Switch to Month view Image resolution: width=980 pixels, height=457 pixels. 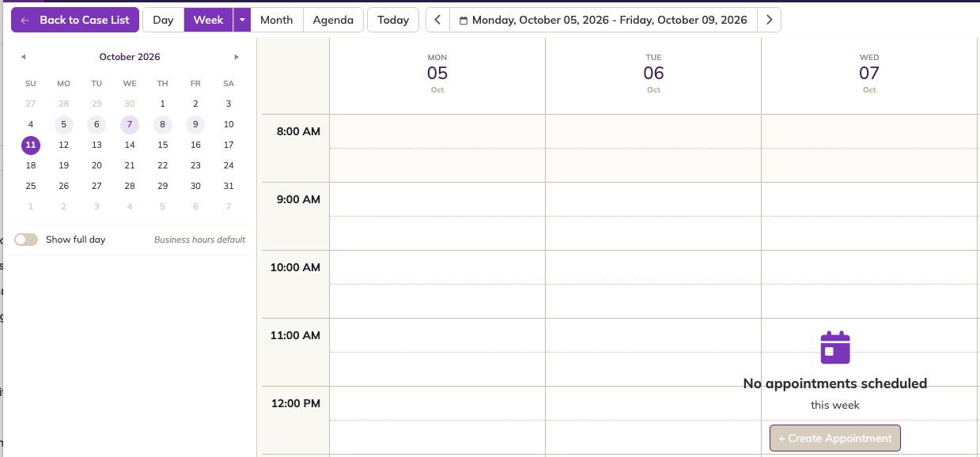(x=277, y=20)
